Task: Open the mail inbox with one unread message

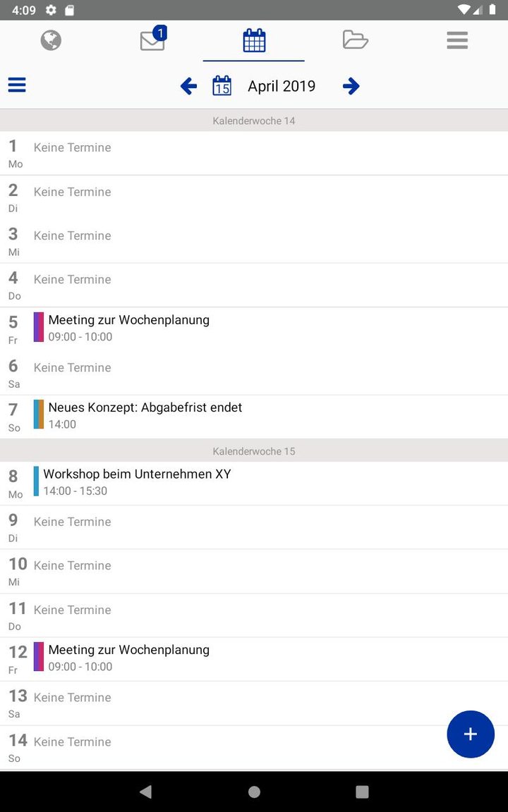Action: [152, 40]
